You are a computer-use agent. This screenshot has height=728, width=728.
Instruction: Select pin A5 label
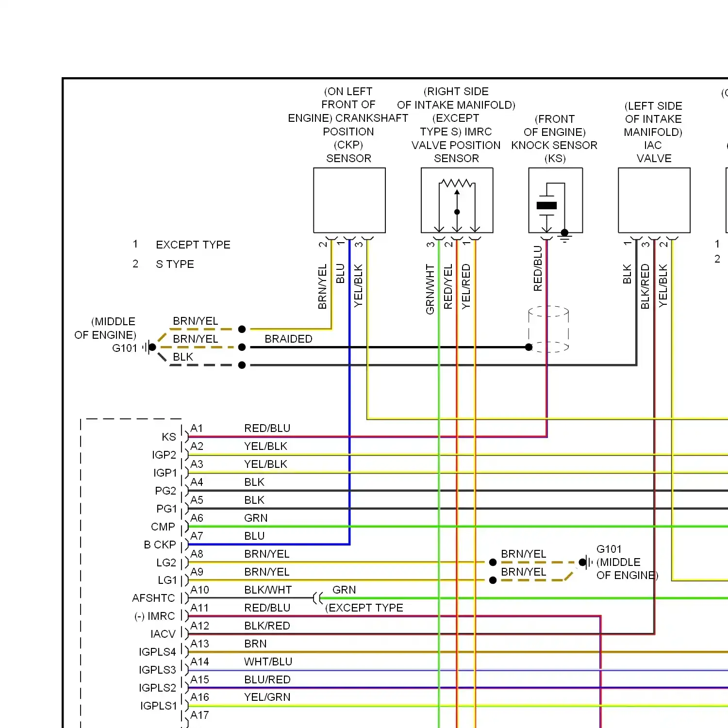point(197,500)
